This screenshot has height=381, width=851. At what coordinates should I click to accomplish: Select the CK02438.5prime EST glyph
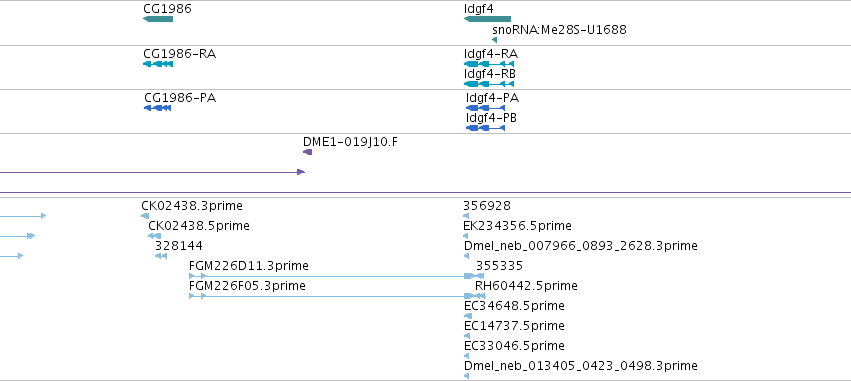[x=154, y=236]
